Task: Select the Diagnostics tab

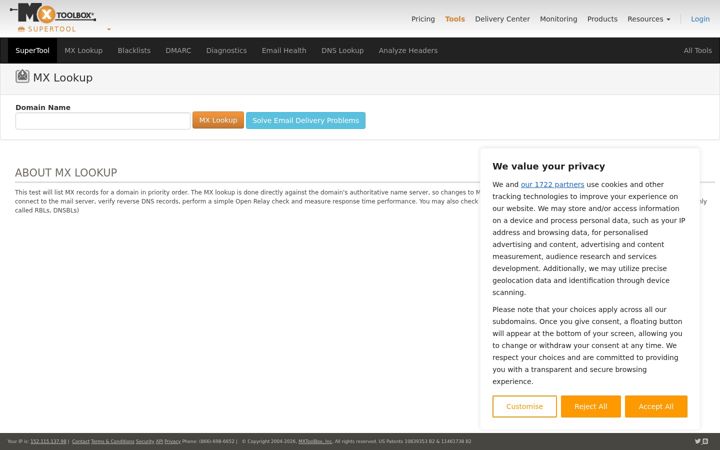Action: click(226, 51)
